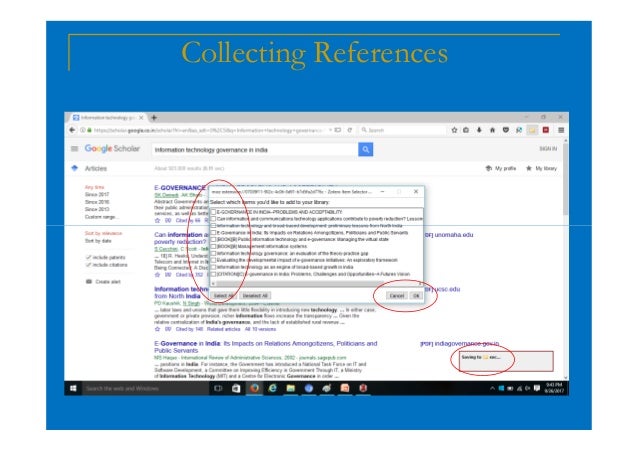
Task: Click Deselect All button in Zotero dialog
Action: [255, 296]
